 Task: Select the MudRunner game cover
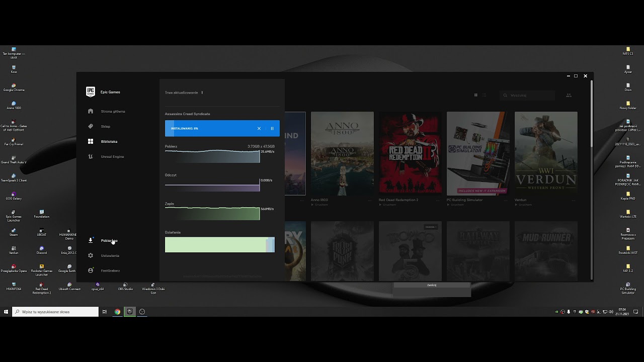[x=546, y=251]
